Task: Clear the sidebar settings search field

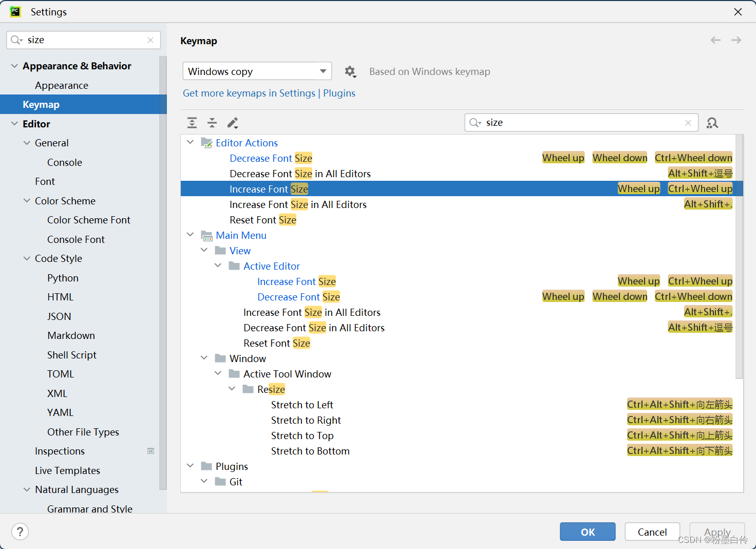Action: [150, 40]
